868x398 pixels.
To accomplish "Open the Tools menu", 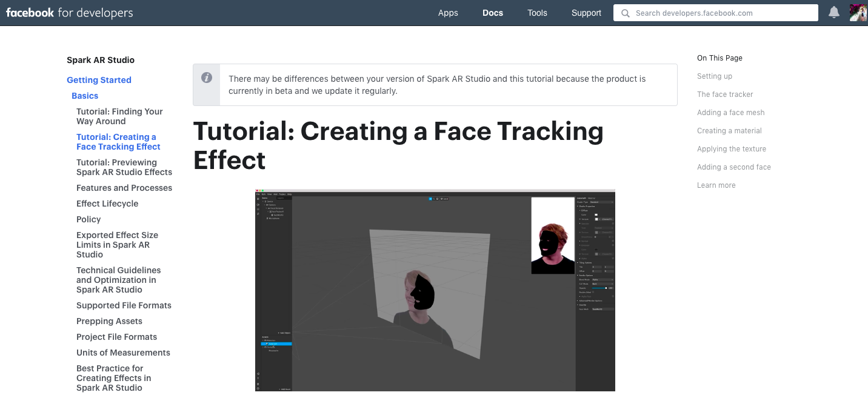I will tap(537, 13).
